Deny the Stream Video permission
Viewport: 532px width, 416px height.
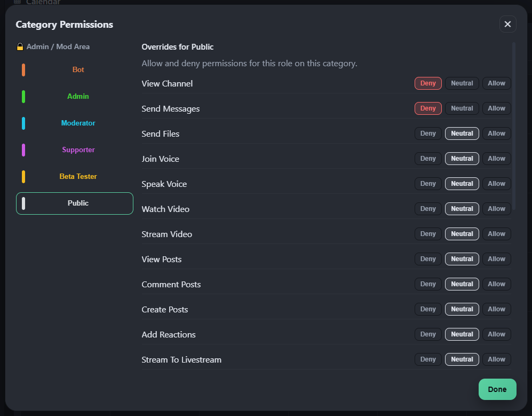coord(428,234)
